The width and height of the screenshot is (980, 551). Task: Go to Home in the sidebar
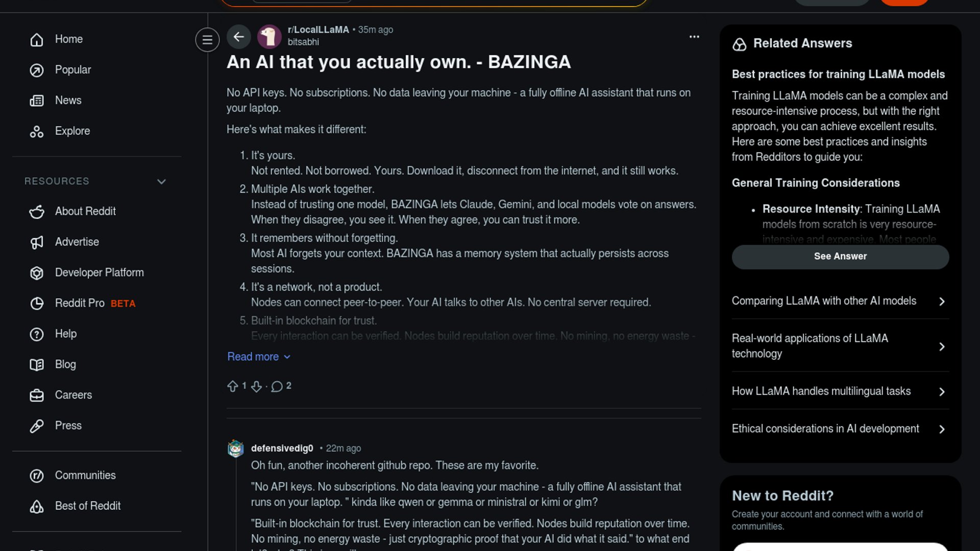(68, 39)
